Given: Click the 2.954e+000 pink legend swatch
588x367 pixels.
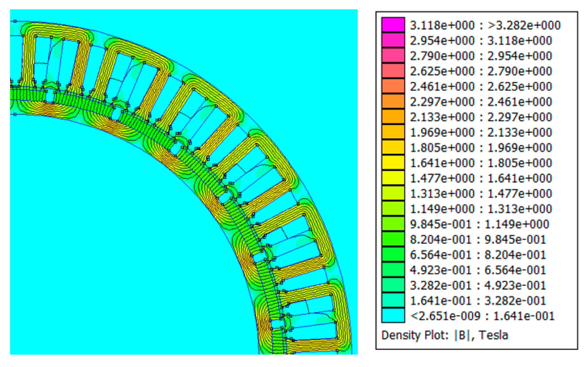Looking at the screenshot, I should pos(393,40).
